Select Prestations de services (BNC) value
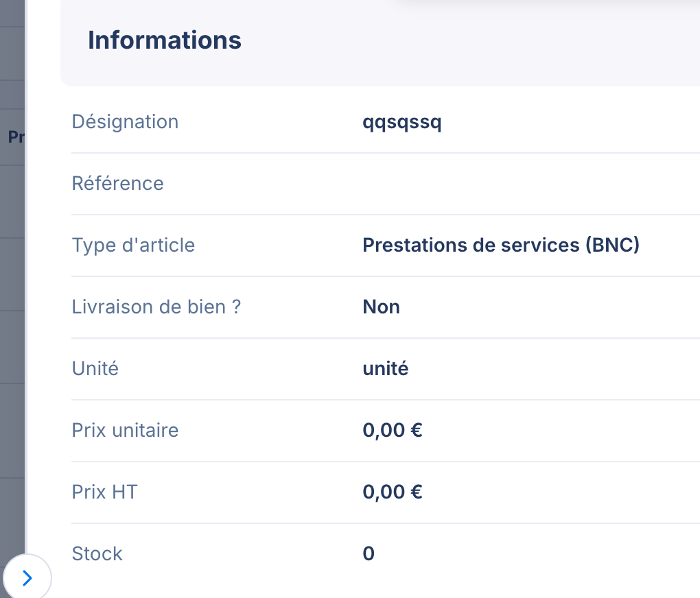700x598 pixels. point(501,245)
